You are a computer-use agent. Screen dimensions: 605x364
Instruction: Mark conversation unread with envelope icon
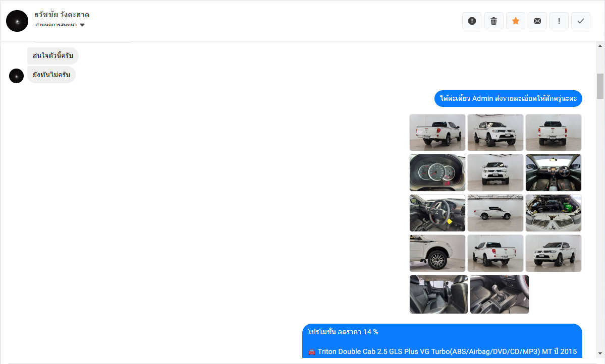coord(537,21)
